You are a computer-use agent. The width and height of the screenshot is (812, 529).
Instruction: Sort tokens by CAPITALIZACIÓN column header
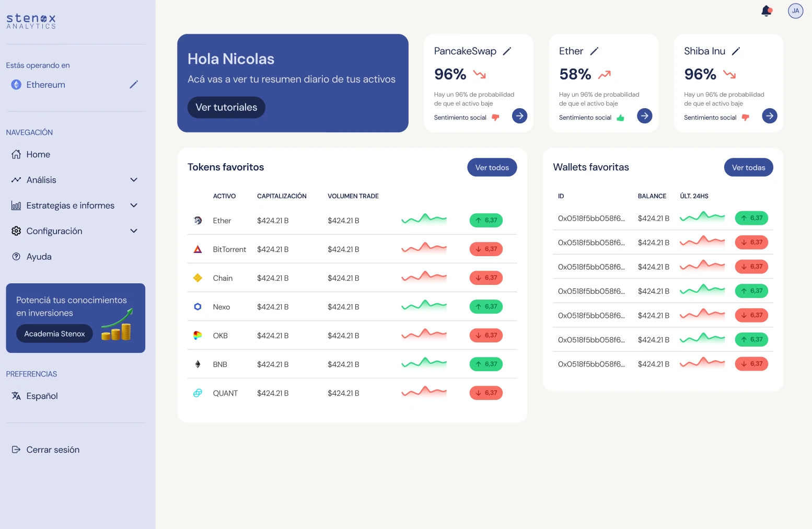(282, 196)
